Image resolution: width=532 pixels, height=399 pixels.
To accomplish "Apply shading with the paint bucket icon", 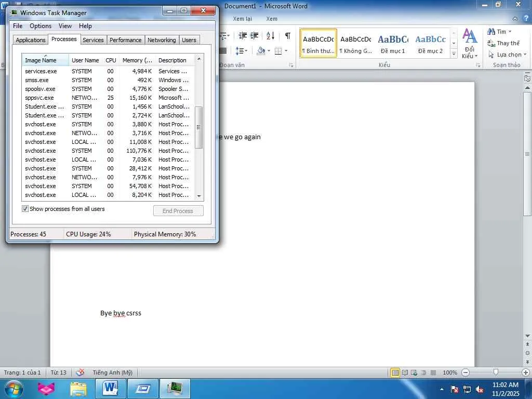I will tap(261, 51).
